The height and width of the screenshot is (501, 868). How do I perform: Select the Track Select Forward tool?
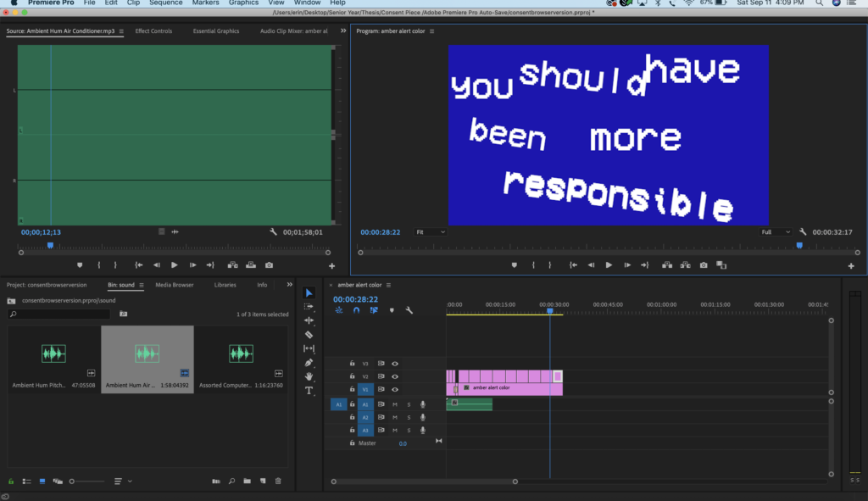(x=309, y=306)
